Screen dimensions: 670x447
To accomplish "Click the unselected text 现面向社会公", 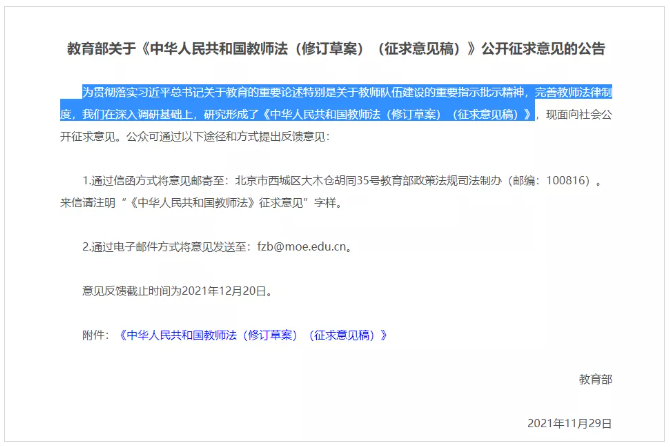I will point(579,115).
